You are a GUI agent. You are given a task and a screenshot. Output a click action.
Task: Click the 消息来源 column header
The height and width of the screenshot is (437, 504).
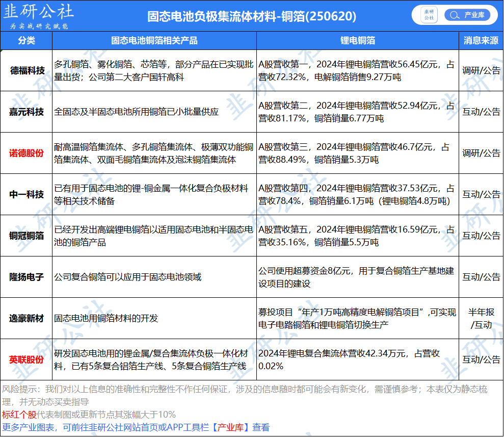(481, 40)
